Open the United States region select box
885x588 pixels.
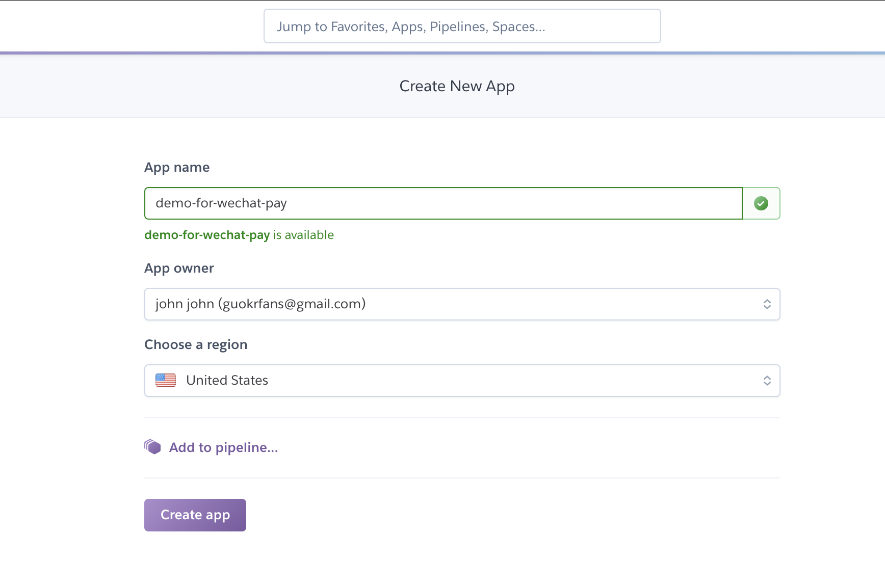461,381
